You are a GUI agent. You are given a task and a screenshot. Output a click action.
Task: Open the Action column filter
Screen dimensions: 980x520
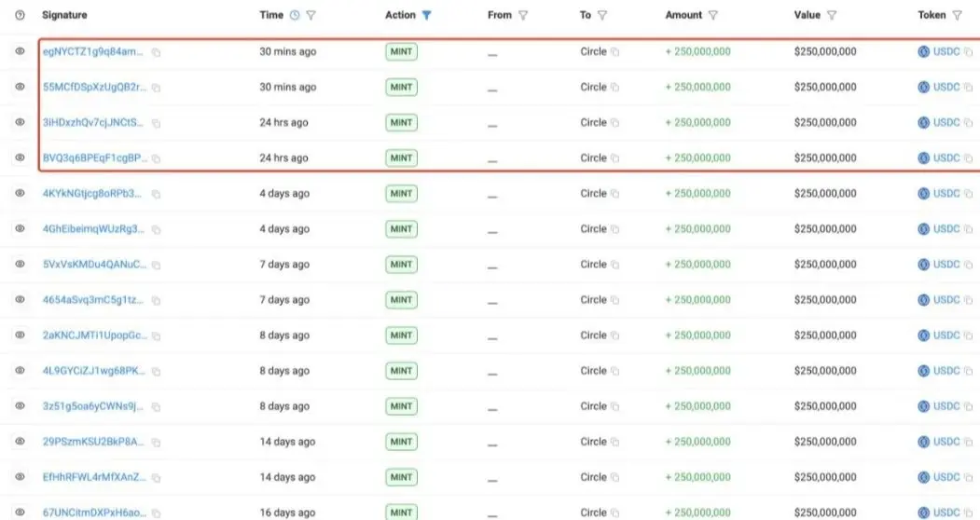(427, 15)
